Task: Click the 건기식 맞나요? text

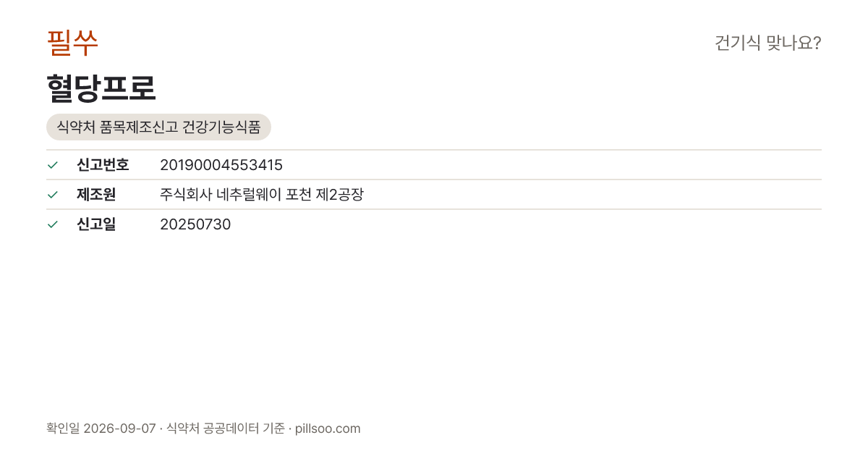Action: pos(767,43)
